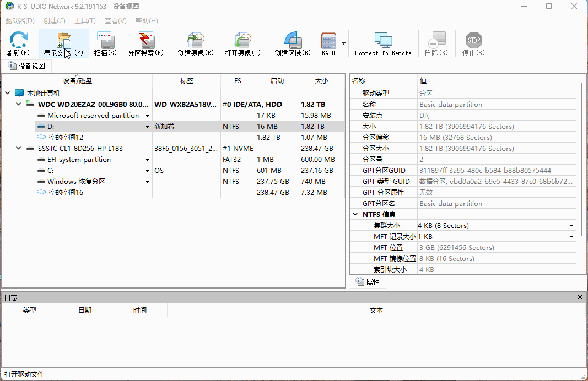Image resolution: width=588 pixels, height=381 pixels.
Task: Click the 标签 column header
Action: [186, 80]
